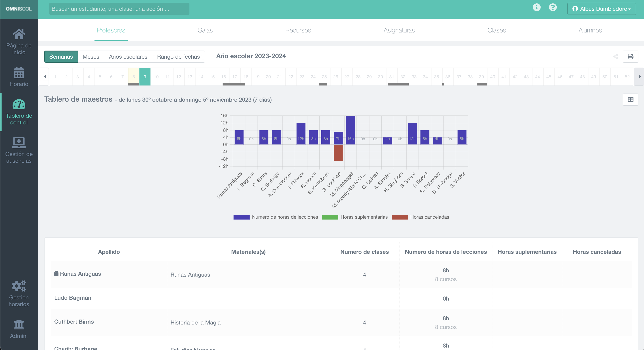
Task: Select the Meses period button
Action: tap(91, 57)
